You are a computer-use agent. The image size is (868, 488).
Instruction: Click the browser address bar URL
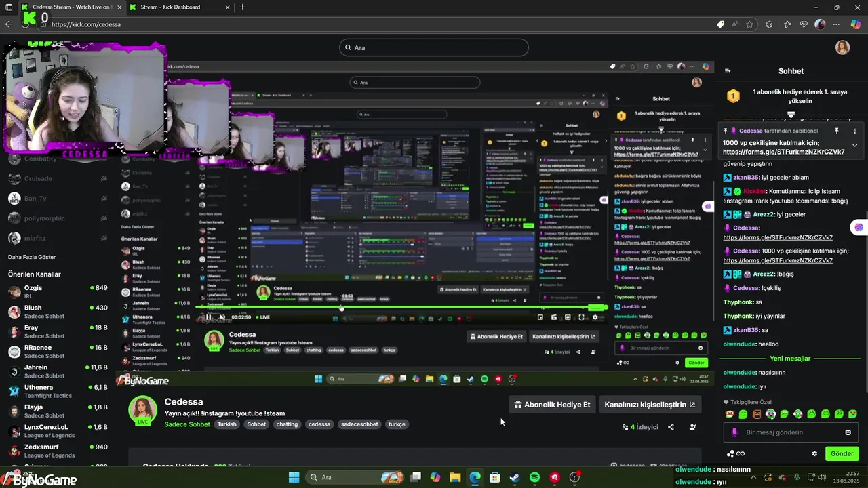pos(85,24)
